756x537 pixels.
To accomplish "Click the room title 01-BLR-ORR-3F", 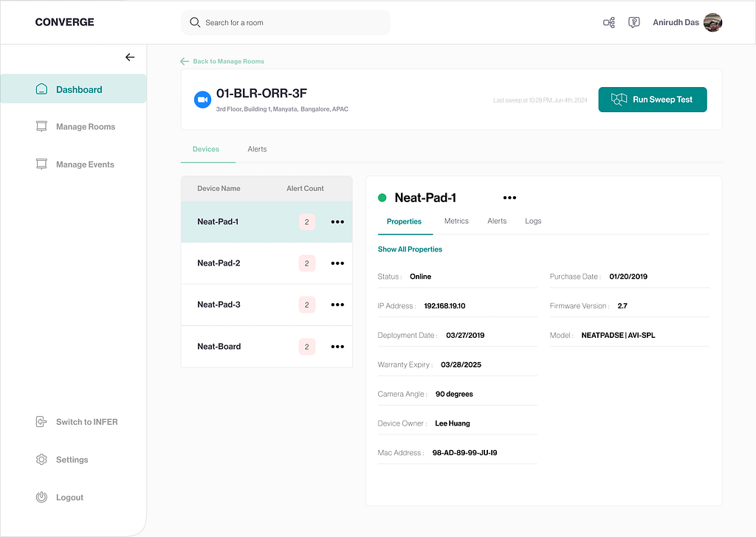I will coord(261,93).
